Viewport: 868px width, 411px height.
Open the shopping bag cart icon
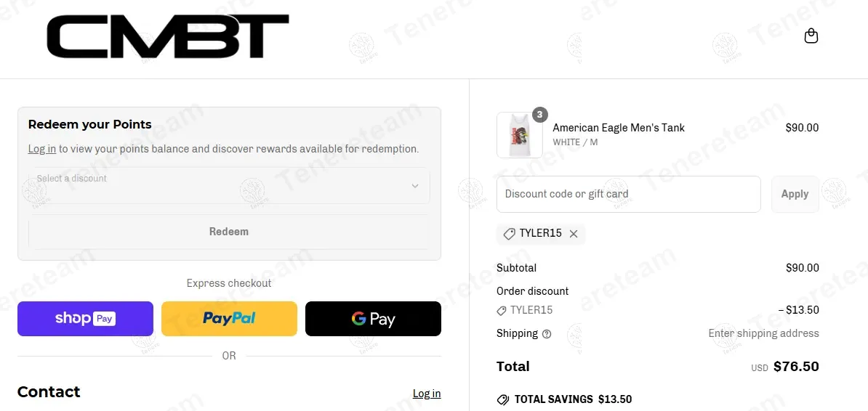tap(811, 36)
